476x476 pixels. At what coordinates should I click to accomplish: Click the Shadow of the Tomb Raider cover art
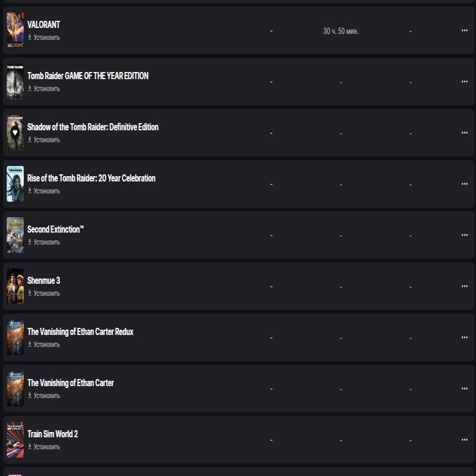(15, 132)
